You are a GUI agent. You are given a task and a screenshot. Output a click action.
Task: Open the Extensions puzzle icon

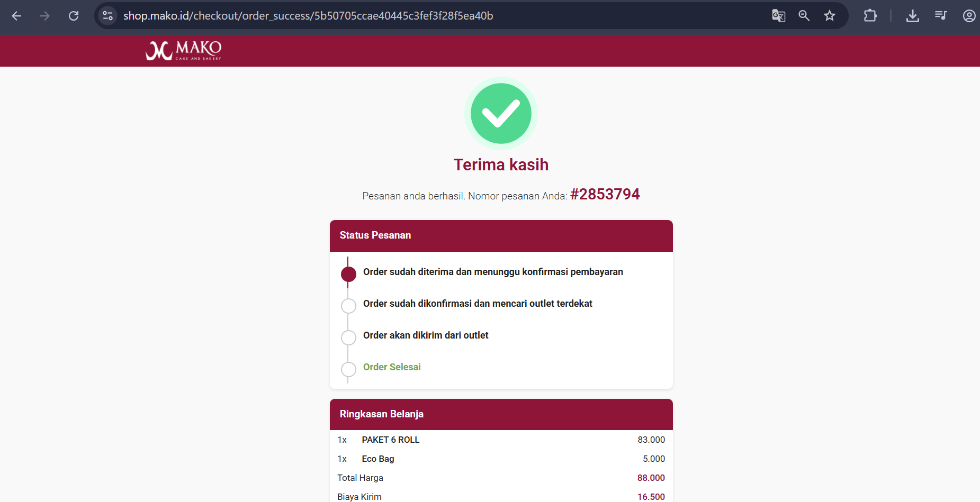(x=870, y=16)
